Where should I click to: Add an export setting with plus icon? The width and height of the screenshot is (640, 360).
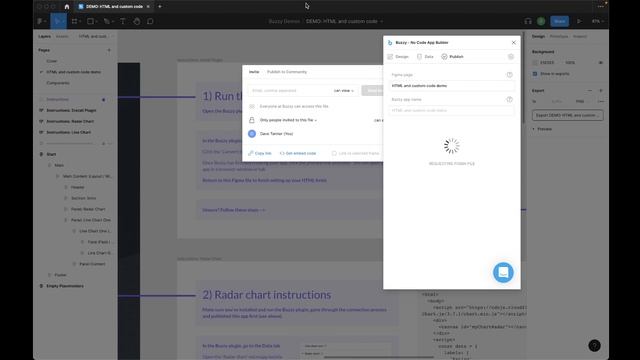pyautogui.click(x=601, y=91)
